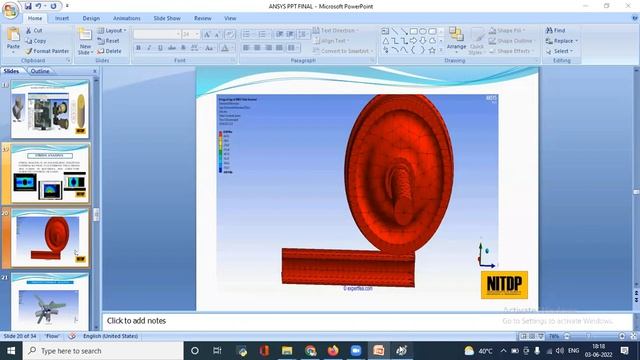Select slide 21 thumbnail with fan model

coord(50,302)
